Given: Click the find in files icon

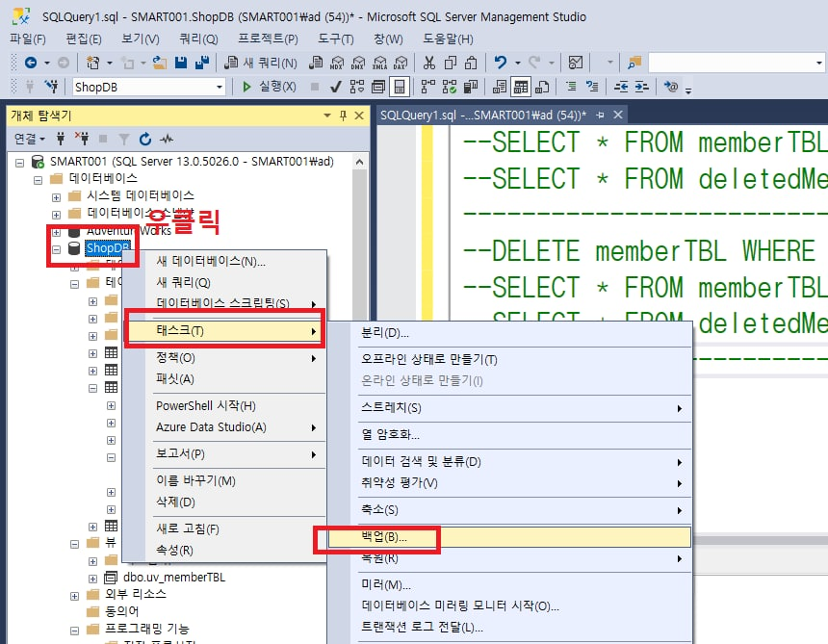Looking at the screenshot, I should (634, 63).
